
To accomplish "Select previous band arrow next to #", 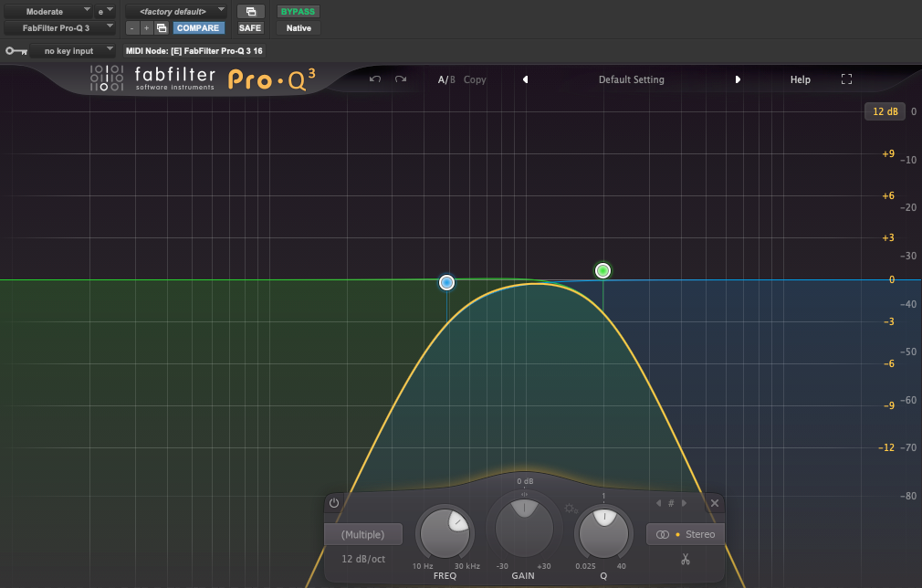I will pyautogui.click(x=658, y=503).
